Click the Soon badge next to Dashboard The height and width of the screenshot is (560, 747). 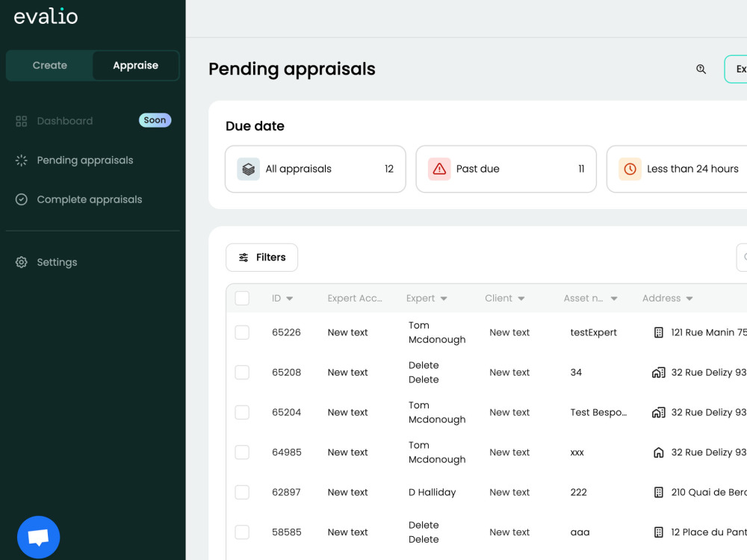[x=155, y=120]
